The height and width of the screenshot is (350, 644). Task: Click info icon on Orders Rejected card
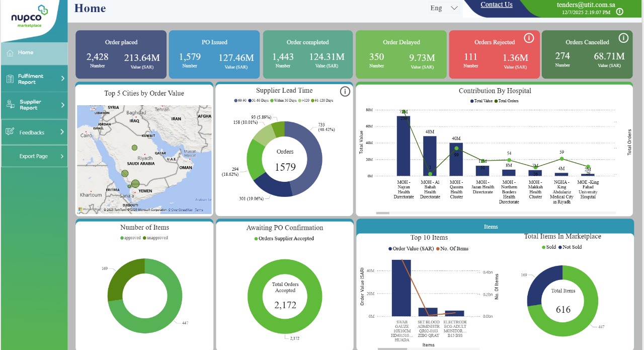click(529, 38)
